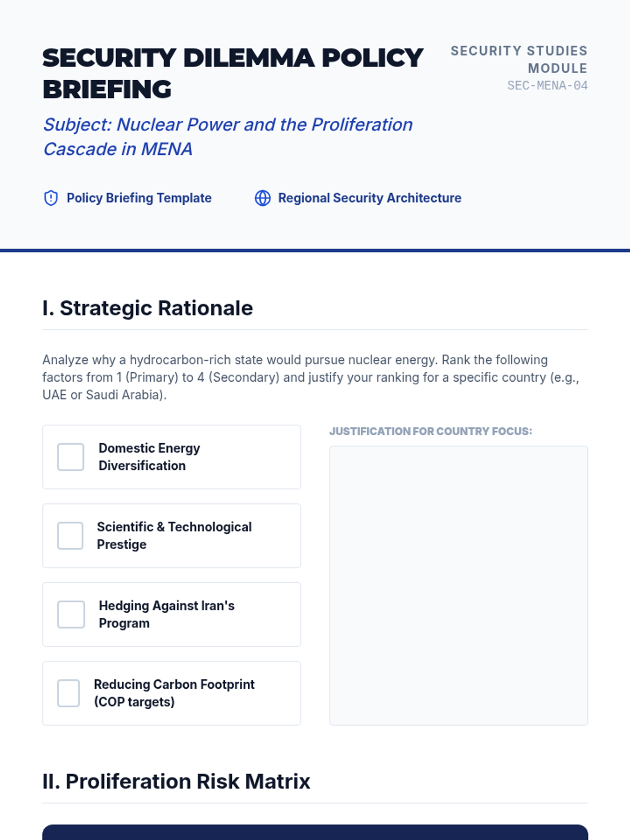This screenshot has height=840, width=630.
Task: Select the Hedging Against Iran's Program rank box
Action: (71, 614)
